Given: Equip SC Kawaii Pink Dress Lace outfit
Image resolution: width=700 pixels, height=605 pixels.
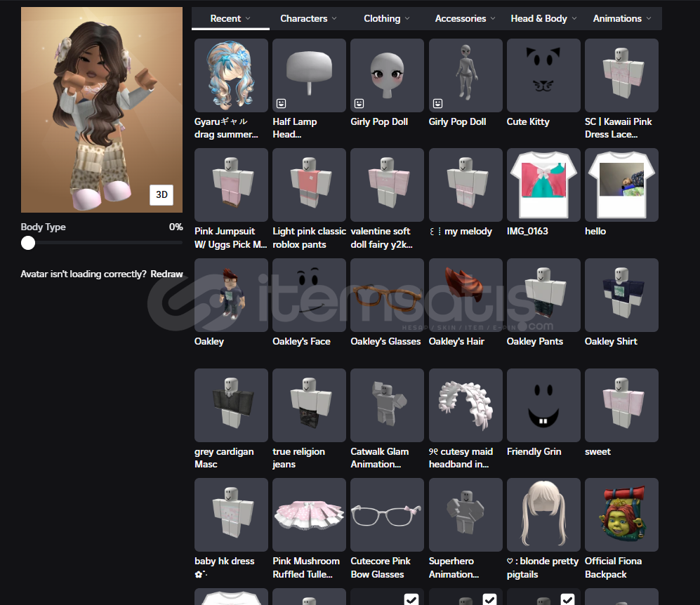Looking at the screenshot, I should [621, 75].
